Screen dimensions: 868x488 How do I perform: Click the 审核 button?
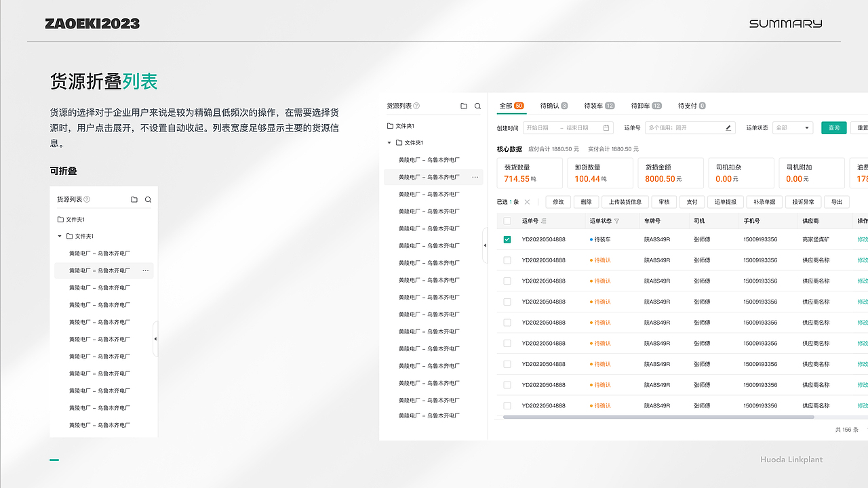tap(664, 202)
